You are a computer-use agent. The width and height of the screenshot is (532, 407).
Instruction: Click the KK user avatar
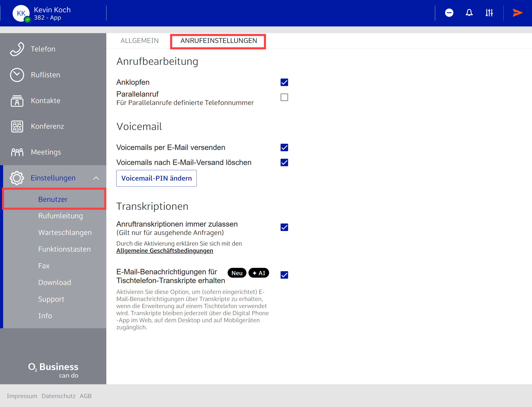(21, 13)
